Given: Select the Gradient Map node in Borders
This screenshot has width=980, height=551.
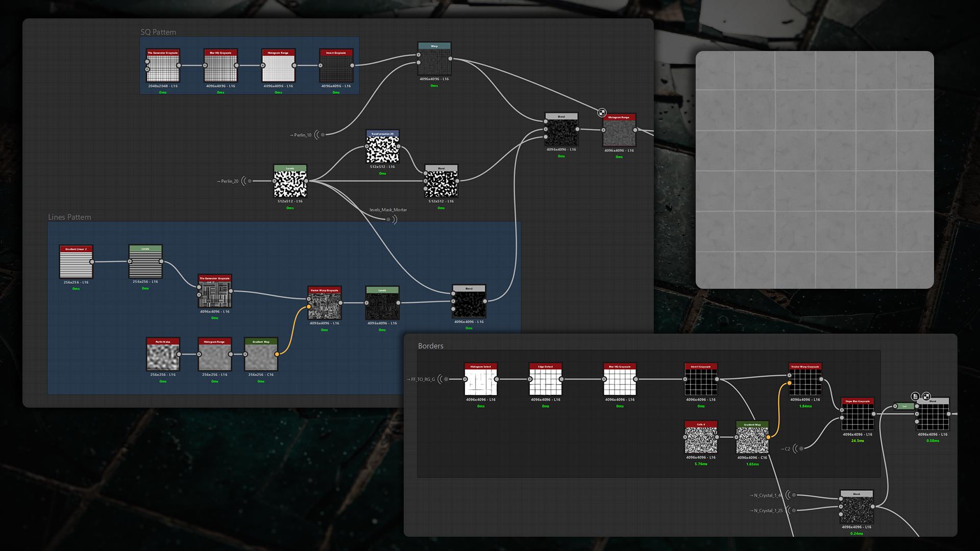Looking at the screenshot, I should 752,437.
